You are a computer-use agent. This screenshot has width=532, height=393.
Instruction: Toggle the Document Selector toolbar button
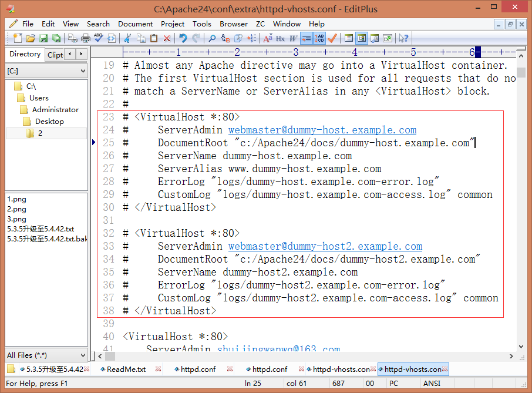click(x=362, y=38)
